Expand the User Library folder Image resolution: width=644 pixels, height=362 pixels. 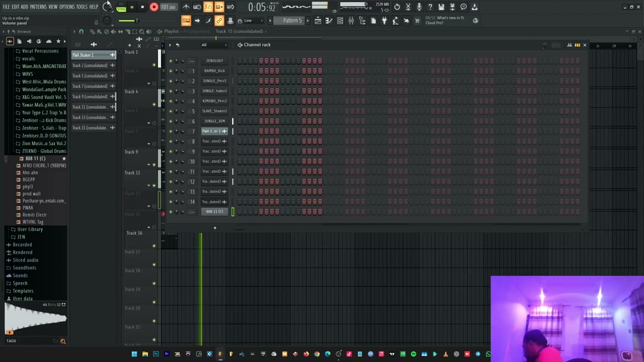click(30, 229)
